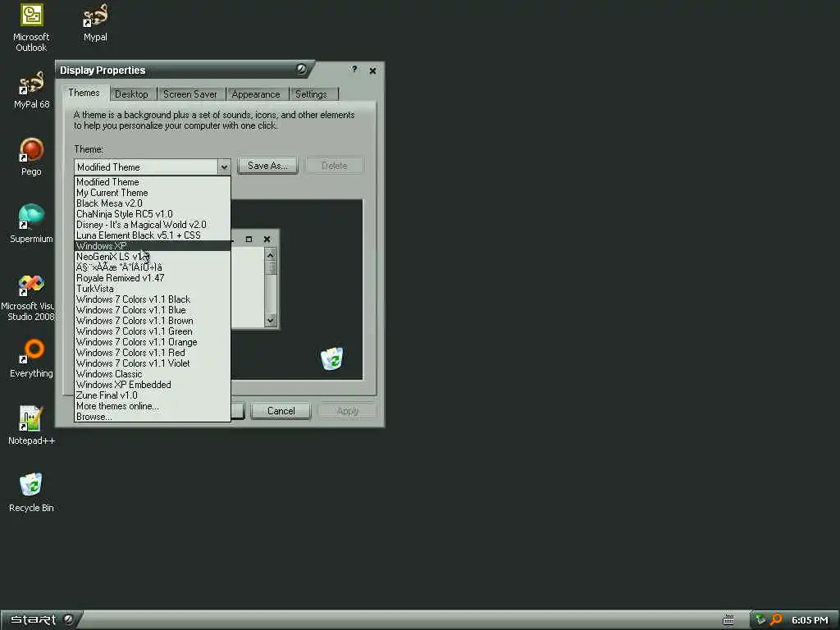
Task: Click the Cancel button
Action: [x=281, y=411]
